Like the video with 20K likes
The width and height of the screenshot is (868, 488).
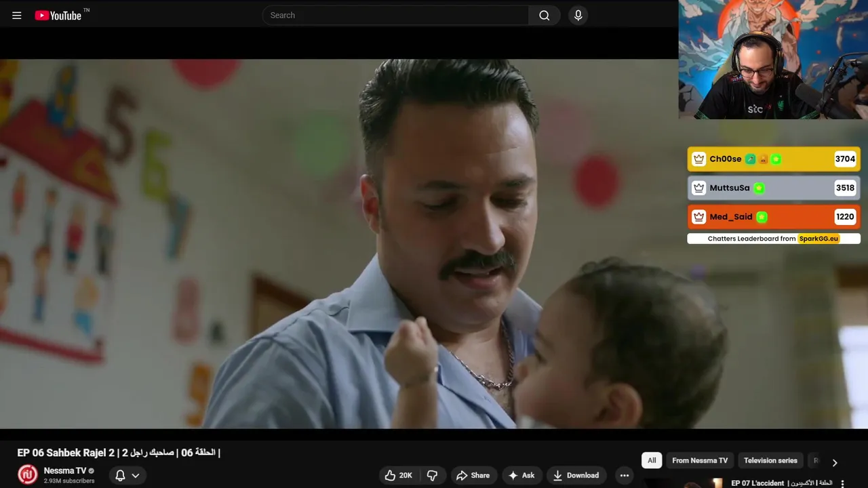(399, 475)
